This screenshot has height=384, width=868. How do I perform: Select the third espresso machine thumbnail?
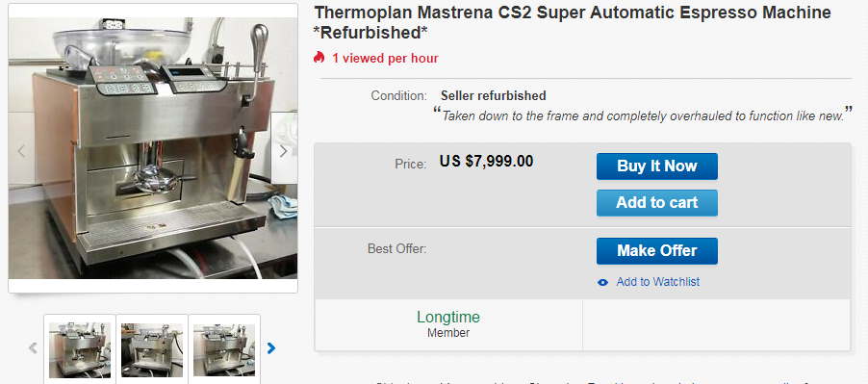click(224, 349)
